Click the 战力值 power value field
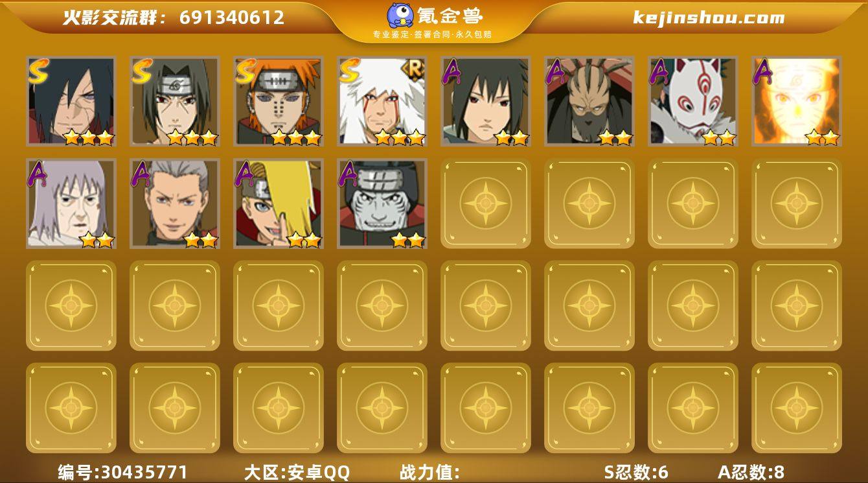This screenshot has width=868, height=483. coord(430,472)
